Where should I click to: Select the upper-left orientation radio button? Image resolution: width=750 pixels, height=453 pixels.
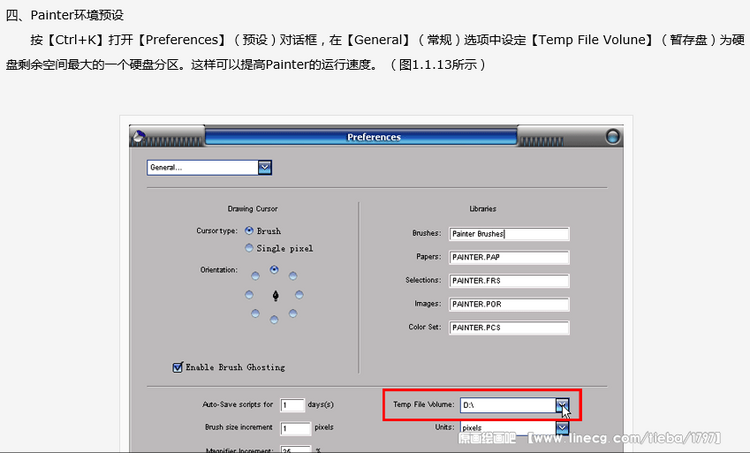255,276
